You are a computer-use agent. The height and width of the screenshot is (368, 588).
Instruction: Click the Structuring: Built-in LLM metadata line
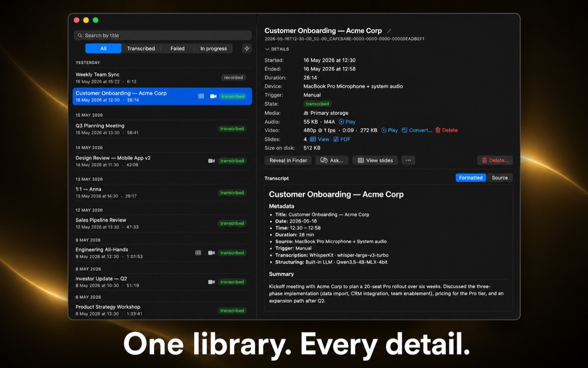pyautogui.click(x=331, y=262)
